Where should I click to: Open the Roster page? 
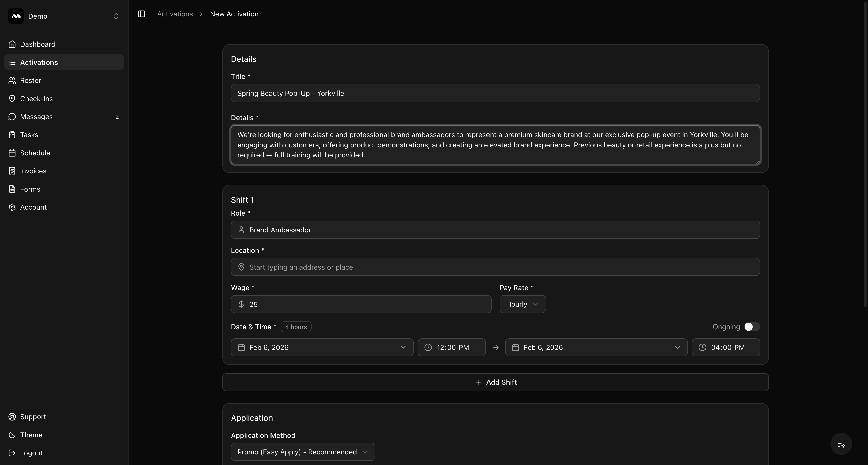(x=30, y=81)
